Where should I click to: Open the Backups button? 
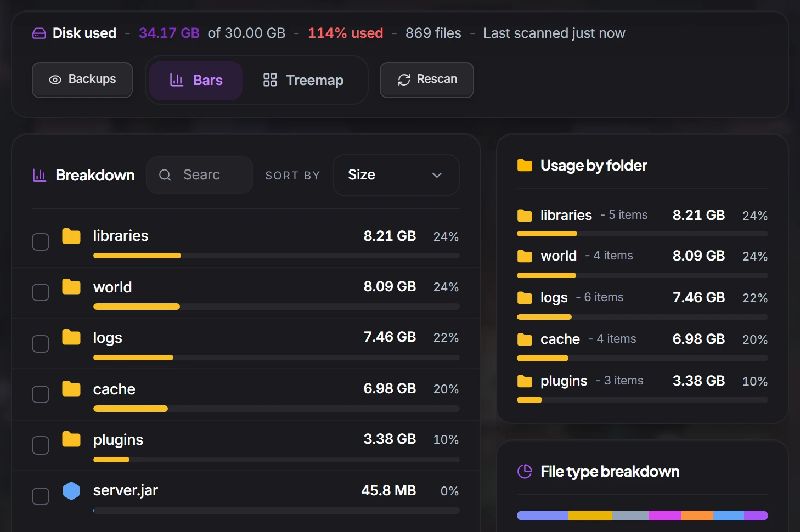point(82,80)
